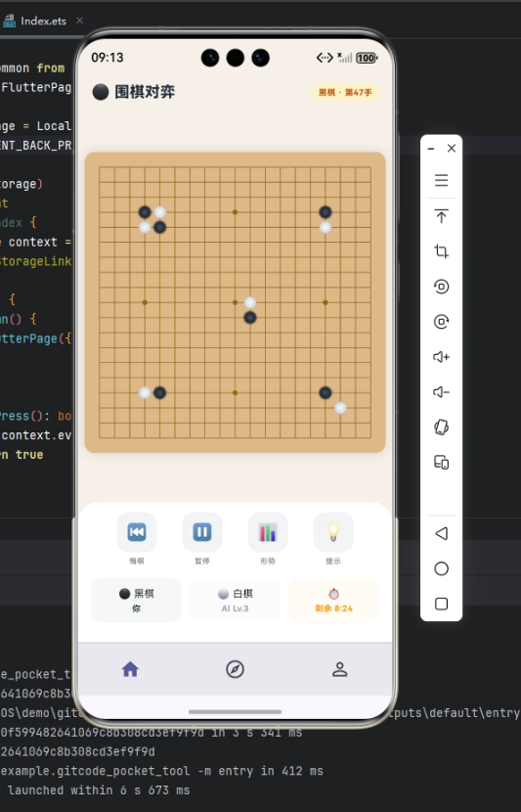Image resolution: width=521 pixels, height=812 pixels.
Task: Click the emulator @ style circular icon
Action: pos(441,322)
